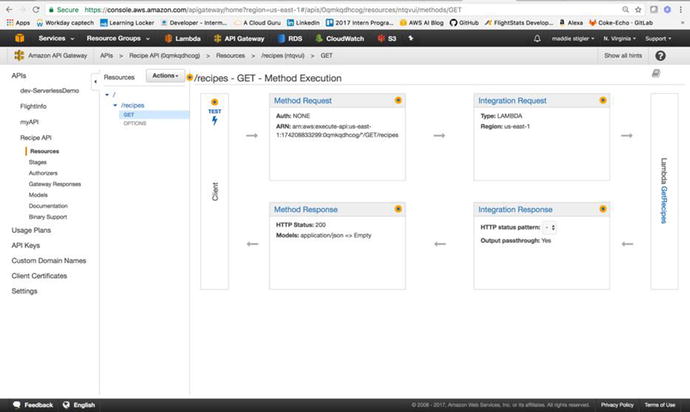Open HTTP status pattern dropdown
Image resolution: width=690 pixels, height=412 pixels.
(x=549, y=228)
